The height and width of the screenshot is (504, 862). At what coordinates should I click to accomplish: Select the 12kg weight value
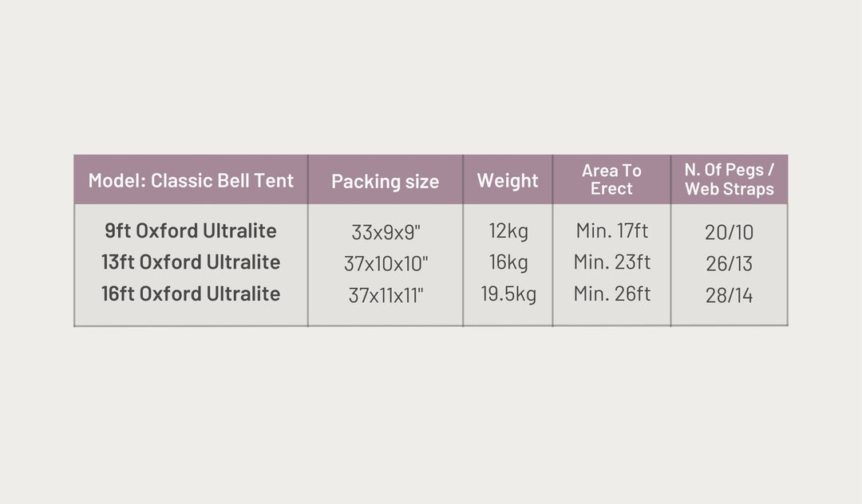click(x=508, y=232)
